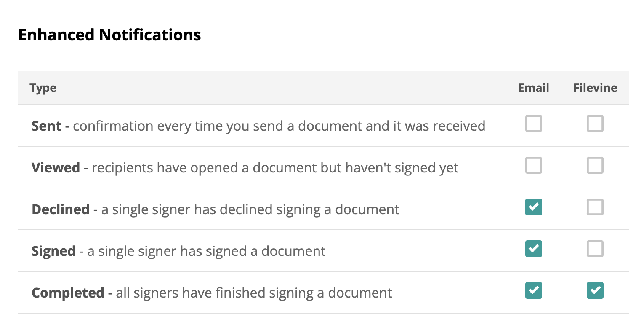Click the bold Viewed row label
The image size is (644, 333).
[56, 168]
